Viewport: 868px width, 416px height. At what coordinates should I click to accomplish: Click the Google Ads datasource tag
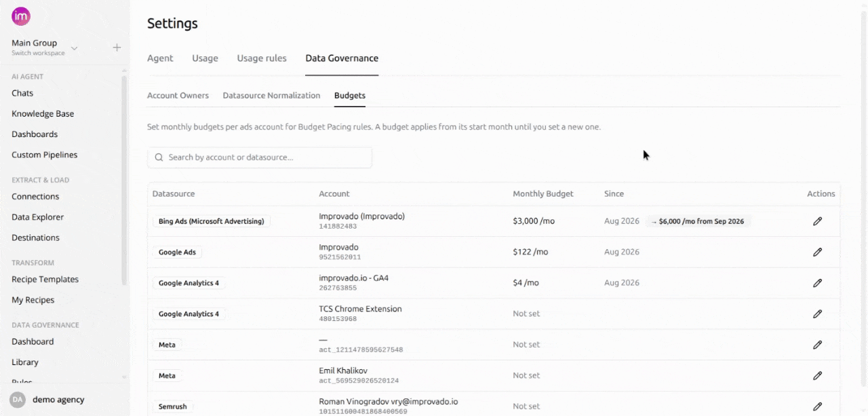click(177, 252)
